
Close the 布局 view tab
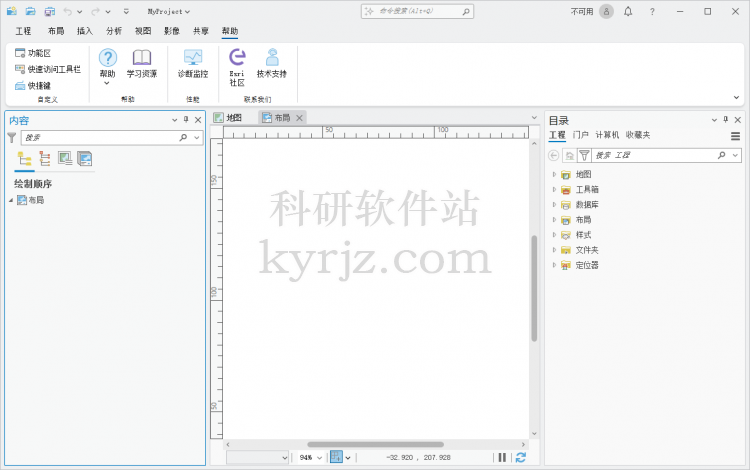(299, 118)
